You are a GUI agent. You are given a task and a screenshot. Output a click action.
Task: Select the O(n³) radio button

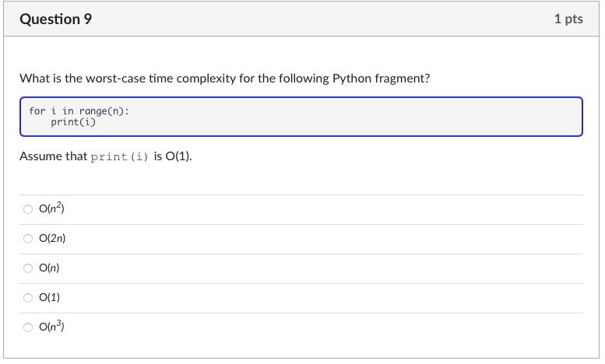[x=28, y=327]
